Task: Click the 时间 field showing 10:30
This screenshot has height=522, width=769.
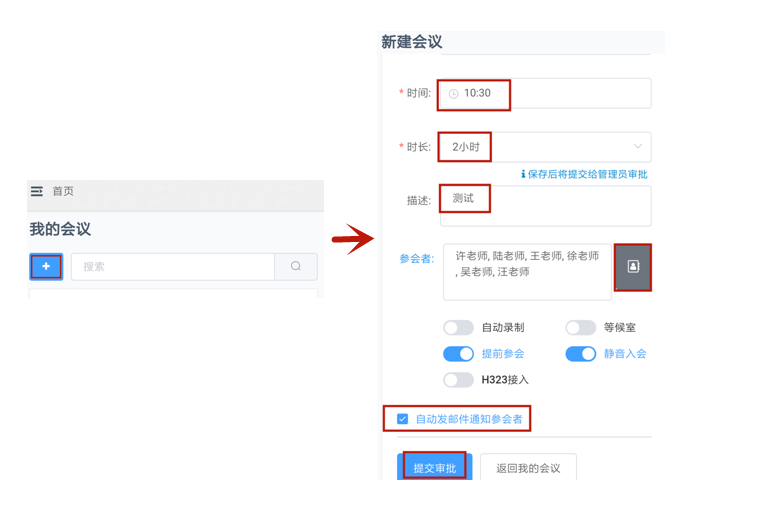Action: tap(545, 93)
